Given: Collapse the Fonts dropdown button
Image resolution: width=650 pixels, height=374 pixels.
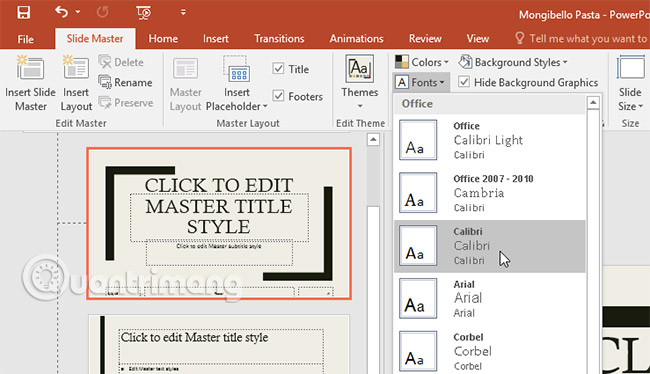Looking at the screenshot, I should pyautogui.click(x=420, y=83).
